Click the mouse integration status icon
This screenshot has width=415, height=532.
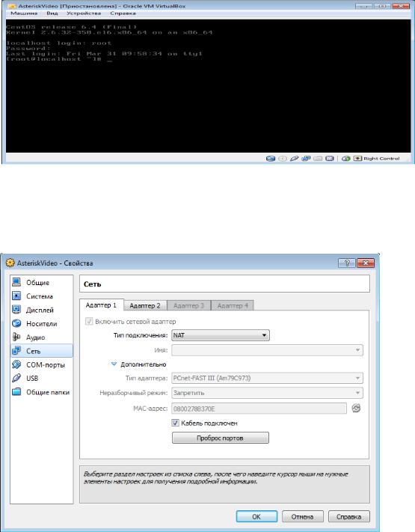[x=345, y=159]
